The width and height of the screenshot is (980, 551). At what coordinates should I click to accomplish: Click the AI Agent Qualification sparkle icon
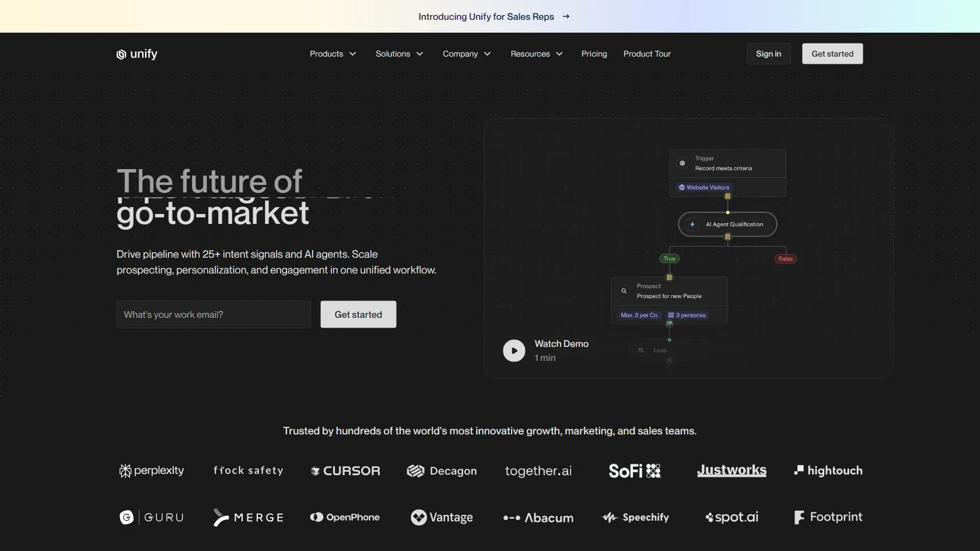pyautogui.click(x=692, y=224)
